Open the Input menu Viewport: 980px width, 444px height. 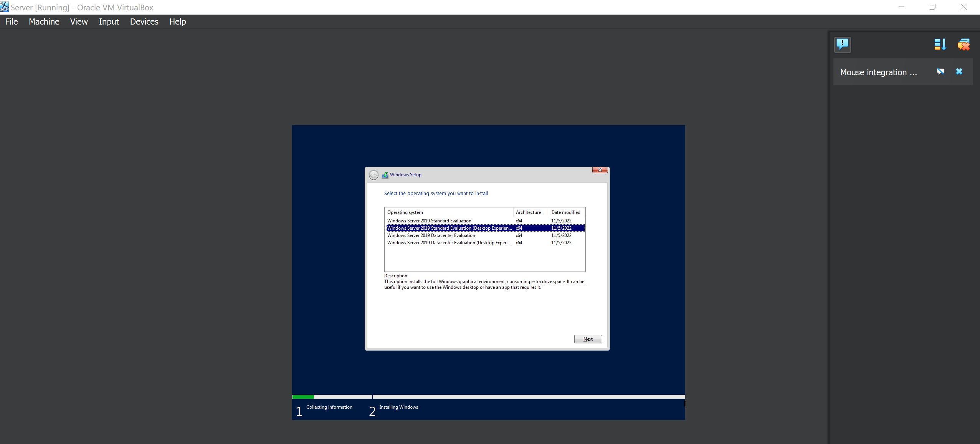pyautogui.click(x=109, y=22)
